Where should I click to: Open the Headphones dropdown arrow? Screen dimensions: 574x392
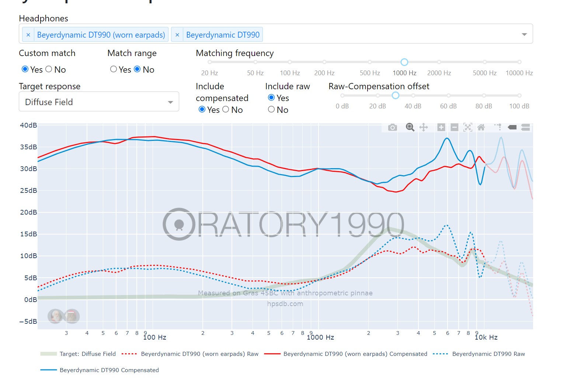point(524,34)
